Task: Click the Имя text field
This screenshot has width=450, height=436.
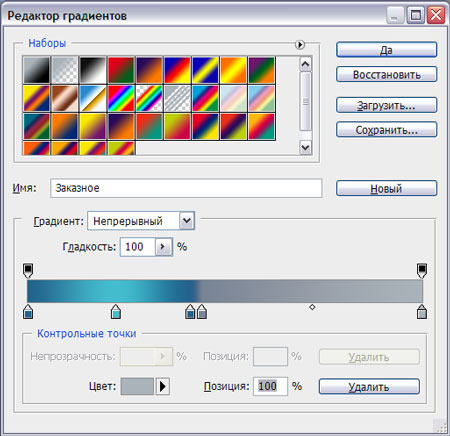Action: (186, 188)
